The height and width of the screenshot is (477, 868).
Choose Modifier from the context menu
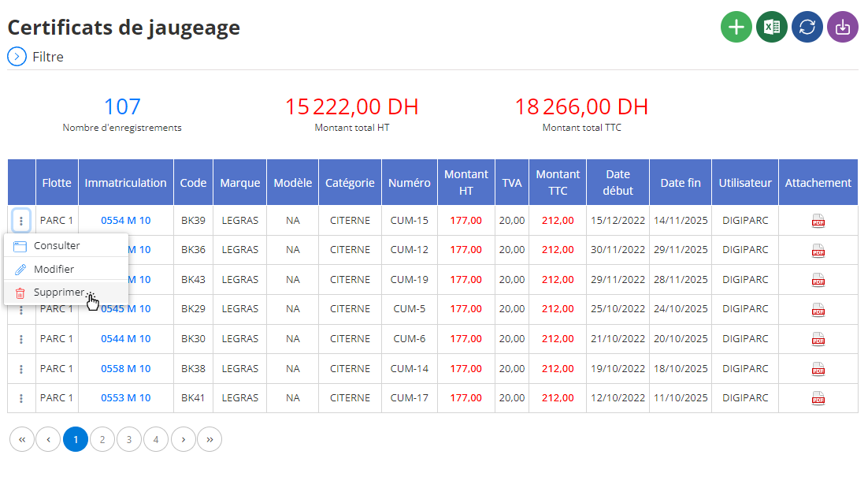[66, 269]
